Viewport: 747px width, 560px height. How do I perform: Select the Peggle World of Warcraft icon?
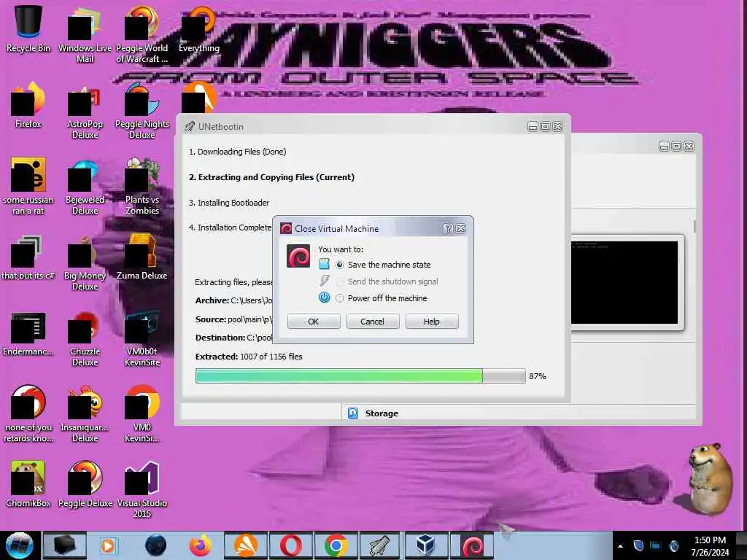click(x=142, y=34)
